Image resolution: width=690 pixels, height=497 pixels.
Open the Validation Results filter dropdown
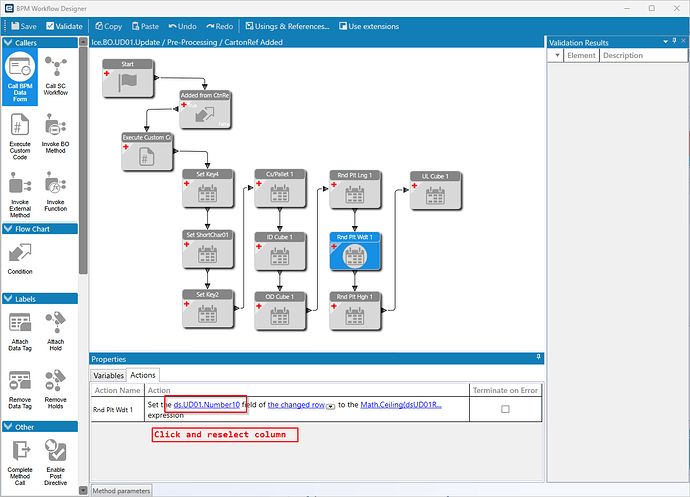[557, 55]
